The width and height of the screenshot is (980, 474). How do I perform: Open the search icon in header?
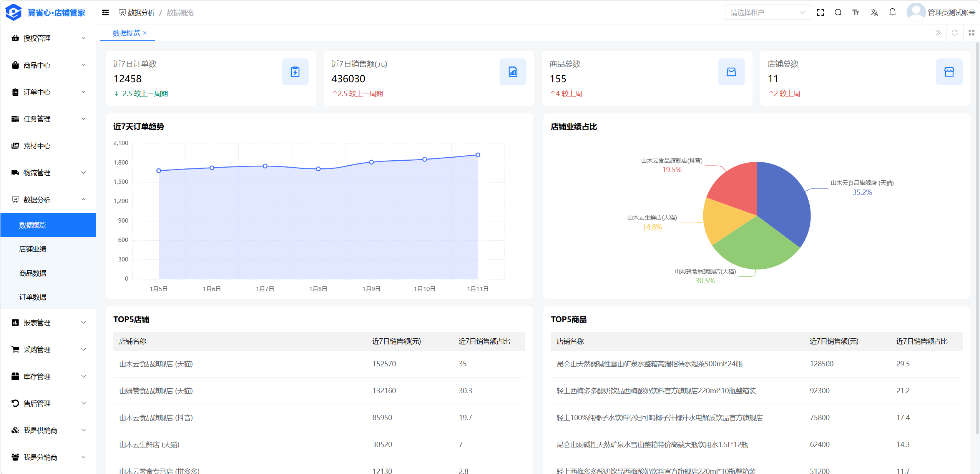click(838, 12)
